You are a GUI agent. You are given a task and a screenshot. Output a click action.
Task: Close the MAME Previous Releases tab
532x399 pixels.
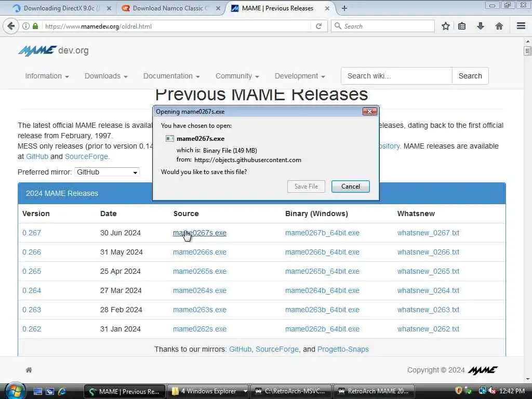pyautogui.click(x=327, y=8)
